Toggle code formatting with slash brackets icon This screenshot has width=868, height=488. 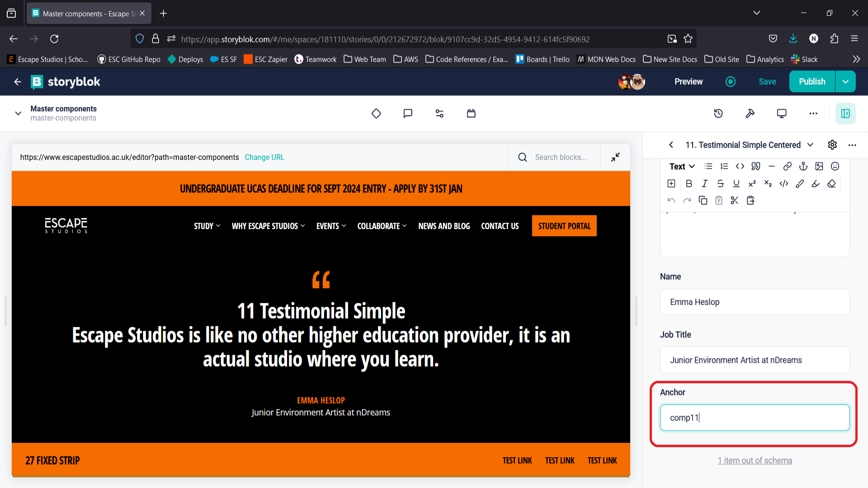784,183
